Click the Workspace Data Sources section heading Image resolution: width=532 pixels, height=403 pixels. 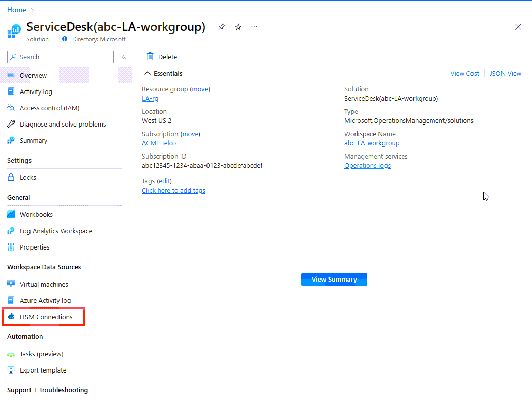coord(44,267)
